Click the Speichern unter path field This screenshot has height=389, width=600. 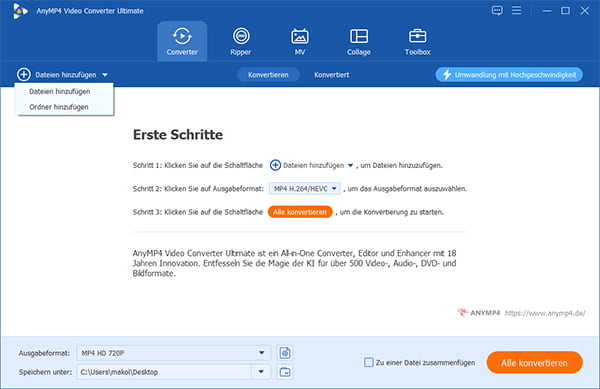pos(164,372)
